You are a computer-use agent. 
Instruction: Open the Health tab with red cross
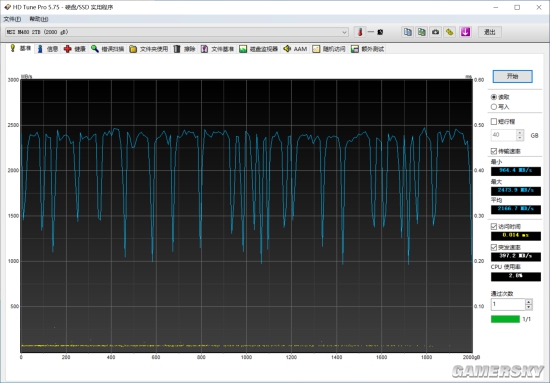click(75, 49)
